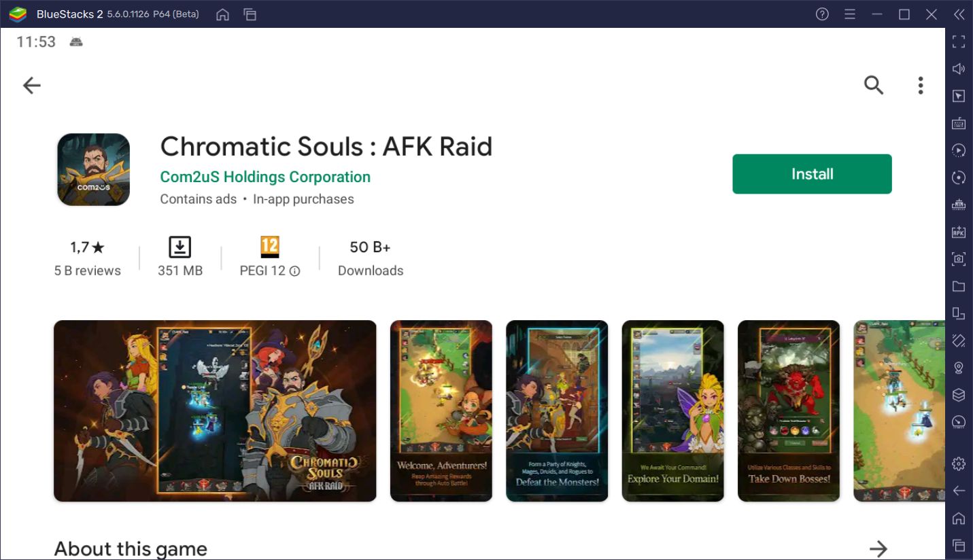Open keyboard game controls icon
The width and height of the screenshot is (973, 560).
click(x=959, y=123)
